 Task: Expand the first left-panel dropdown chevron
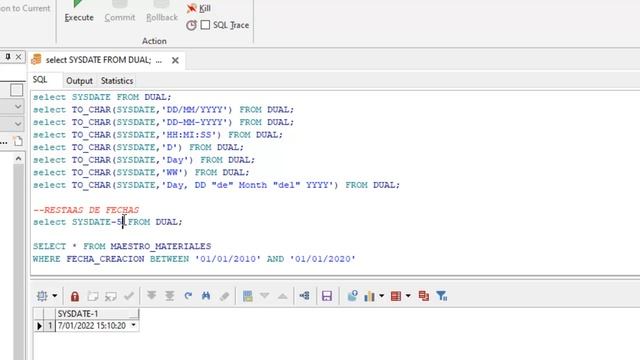18,107
